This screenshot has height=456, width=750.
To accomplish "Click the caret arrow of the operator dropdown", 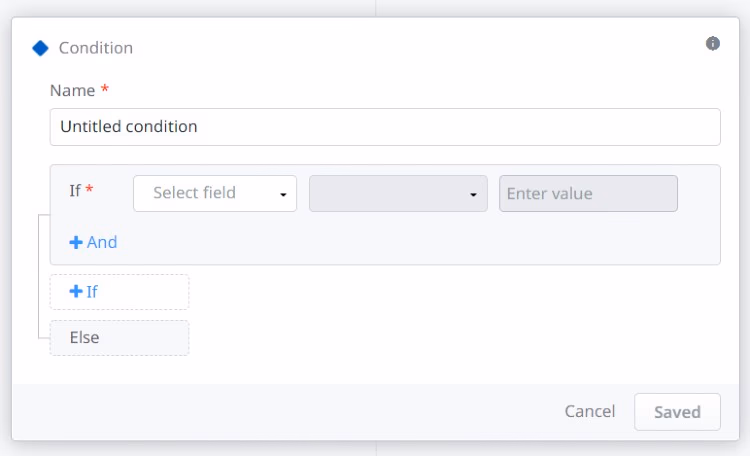I will pyautogui.click(x=473, y=194).
